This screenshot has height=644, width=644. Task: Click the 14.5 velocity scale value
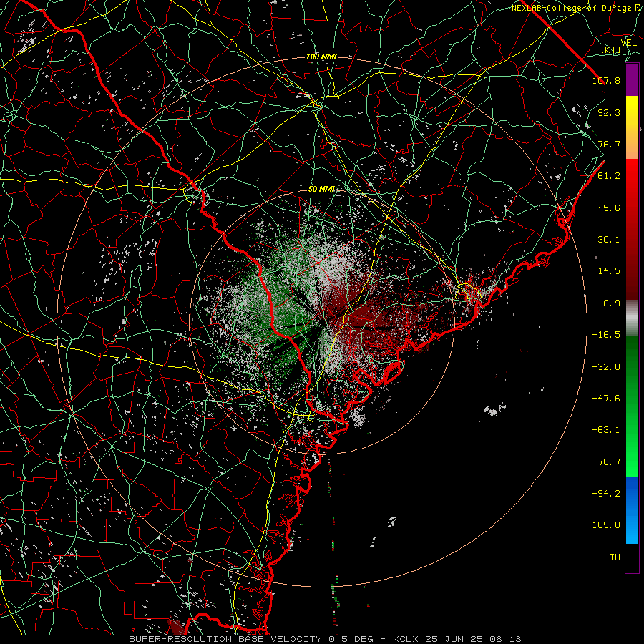tap(609, 271)
